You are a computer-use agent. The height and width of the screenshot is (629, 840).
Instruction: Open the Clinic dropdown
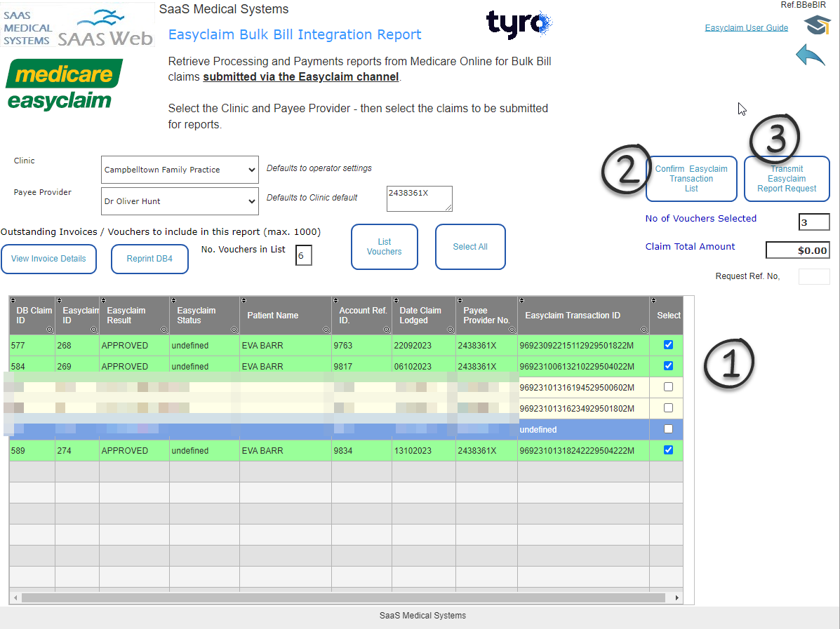point(180,170)
